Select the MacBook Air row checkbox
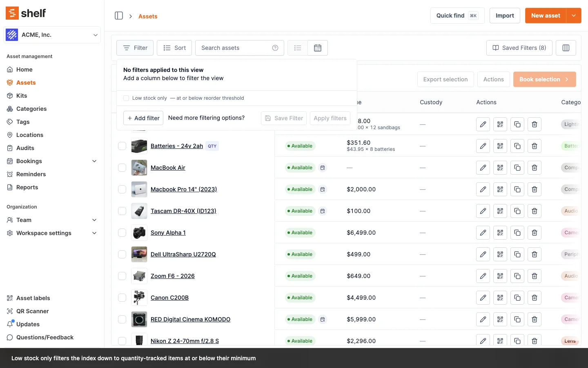This screenshot has height=368, width=588. tap(122, 168)
